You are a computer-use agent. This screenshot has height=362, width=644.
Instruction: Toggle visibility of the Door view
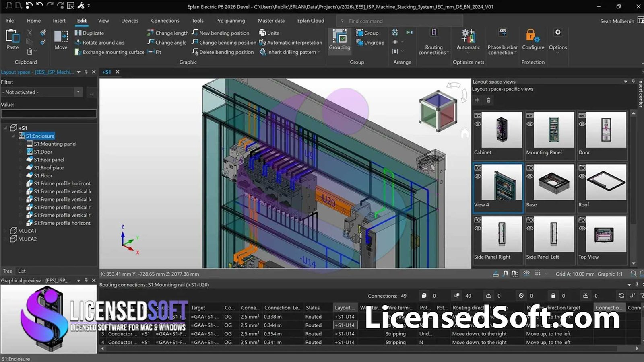(581, 123)
